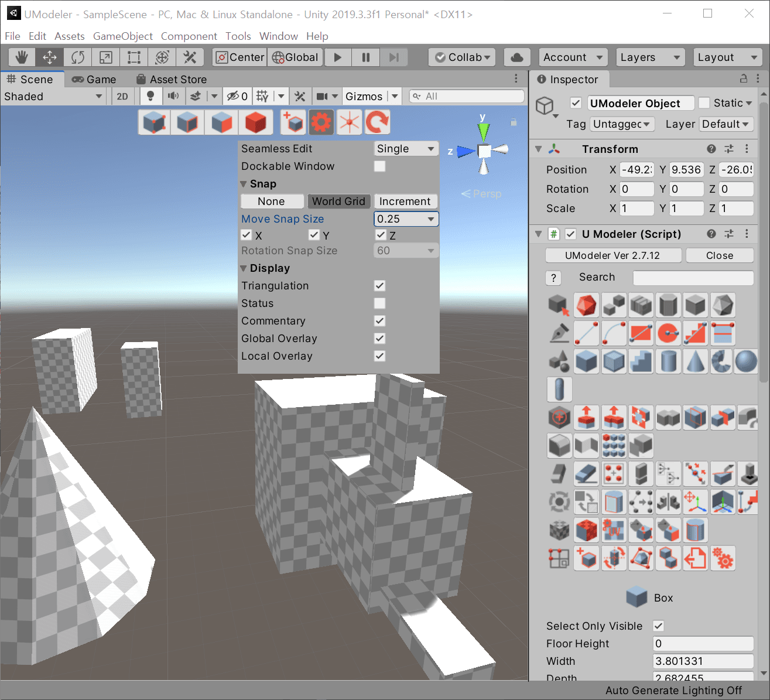Uncheck the Triangulation display checkbox
Screen dimensions: 770x700
(380, 286)
